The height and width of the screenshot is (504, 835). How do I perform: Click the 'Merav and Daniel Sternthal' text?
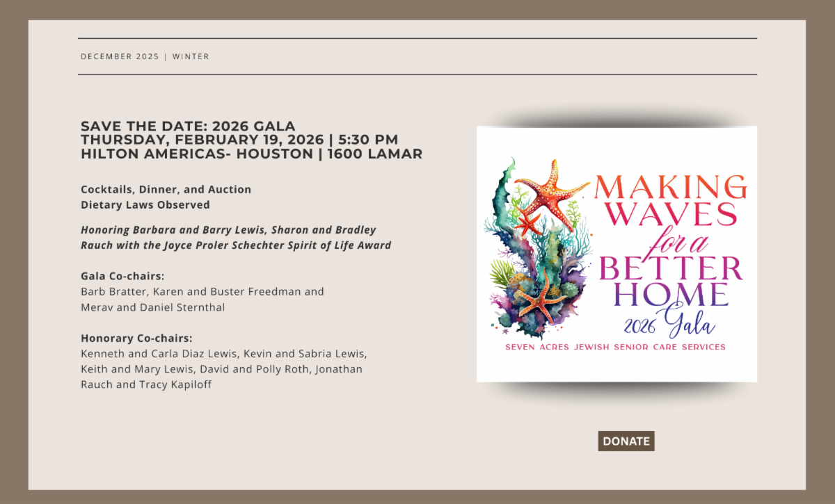click(x=153, y=307)
